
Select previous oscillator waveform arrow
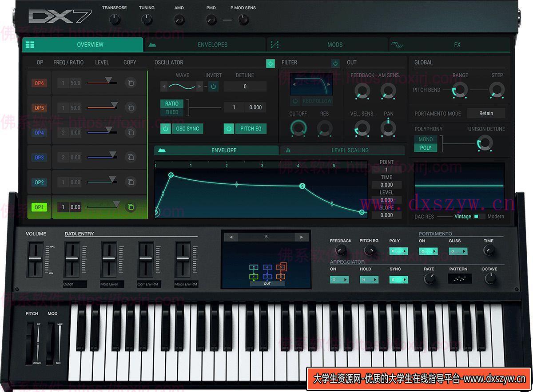pyautogui.click(x=164, y=87)
